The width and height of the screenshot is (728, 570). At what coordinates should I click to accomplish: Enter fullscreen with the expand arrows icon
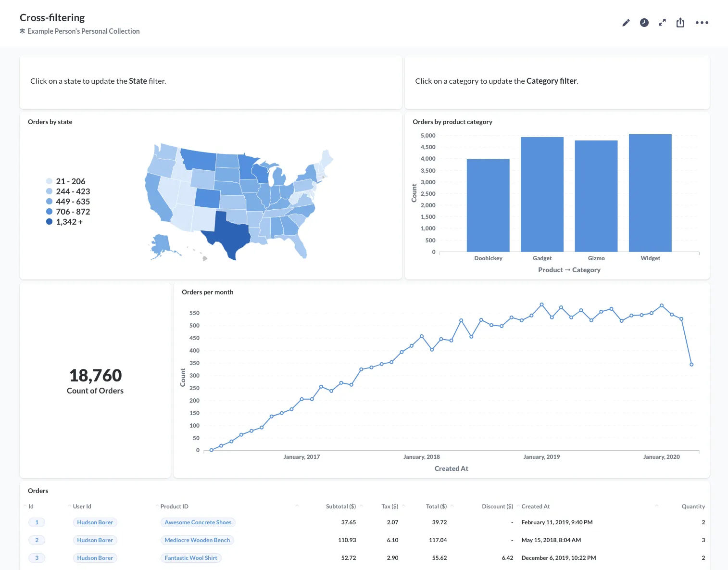pyautogui.click(x=662, y=22)
